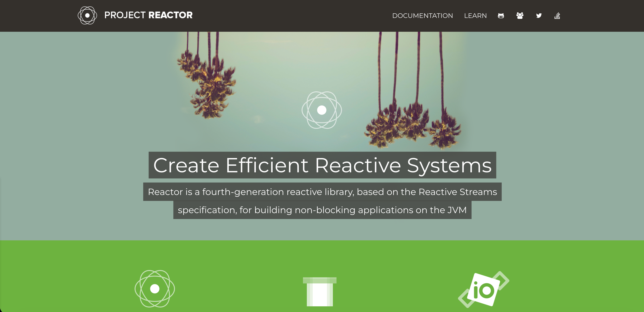Viewport: 644px width, 312px height.
Task: Click the 'JVM' text in the subtitle
Action: [457, 210]
